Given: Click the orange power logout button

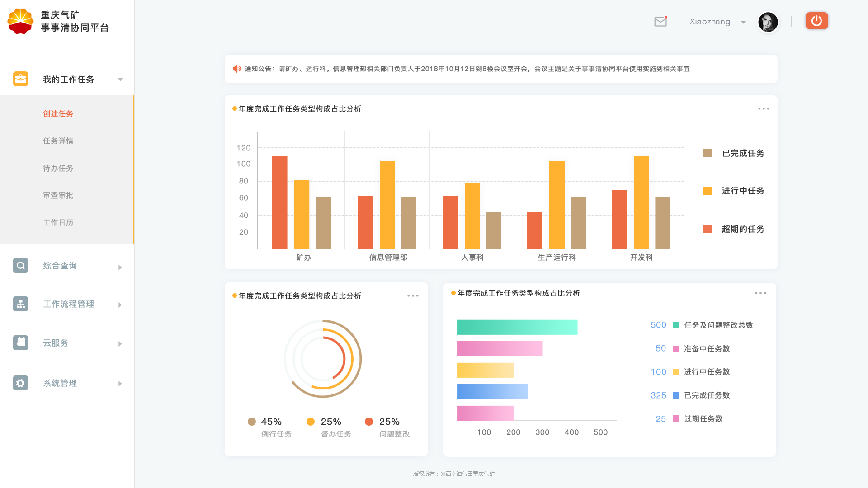Looking at the screenshot, I should point(816,21).
